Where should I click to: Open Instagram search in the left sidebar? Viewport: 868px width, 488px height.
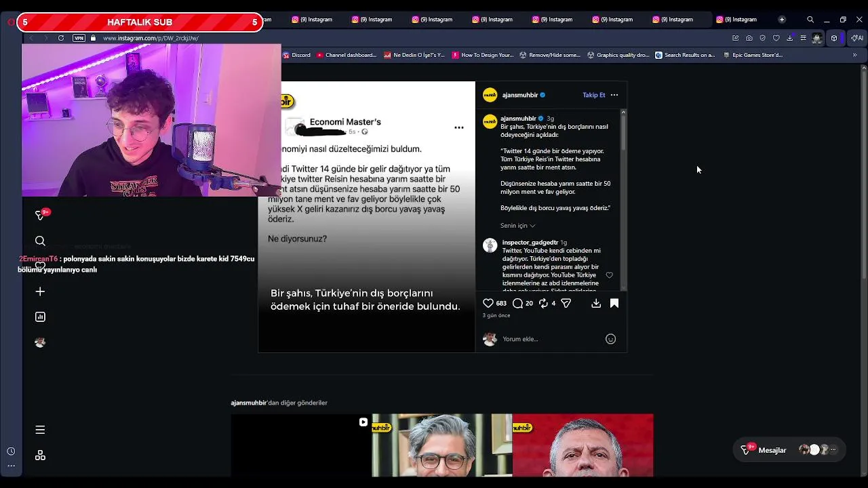pos(40,241)
